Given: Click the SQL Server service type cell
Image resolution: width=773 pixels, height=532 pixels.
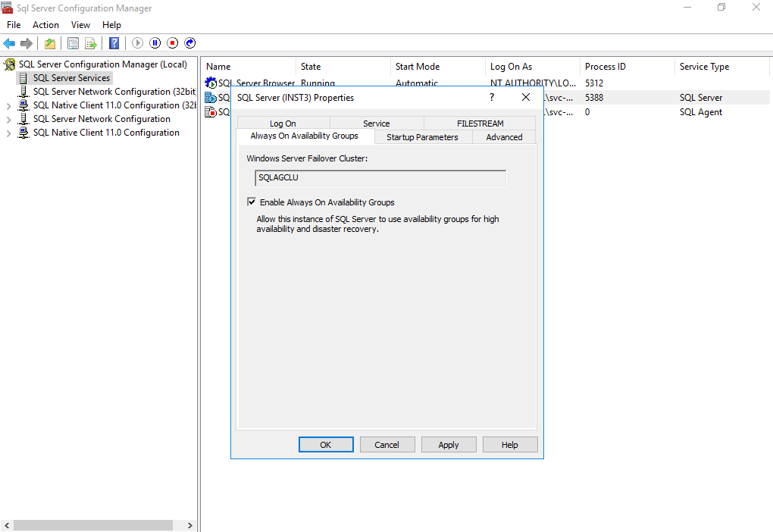Looking at the screenshot, I should click(x=700, y=98).
